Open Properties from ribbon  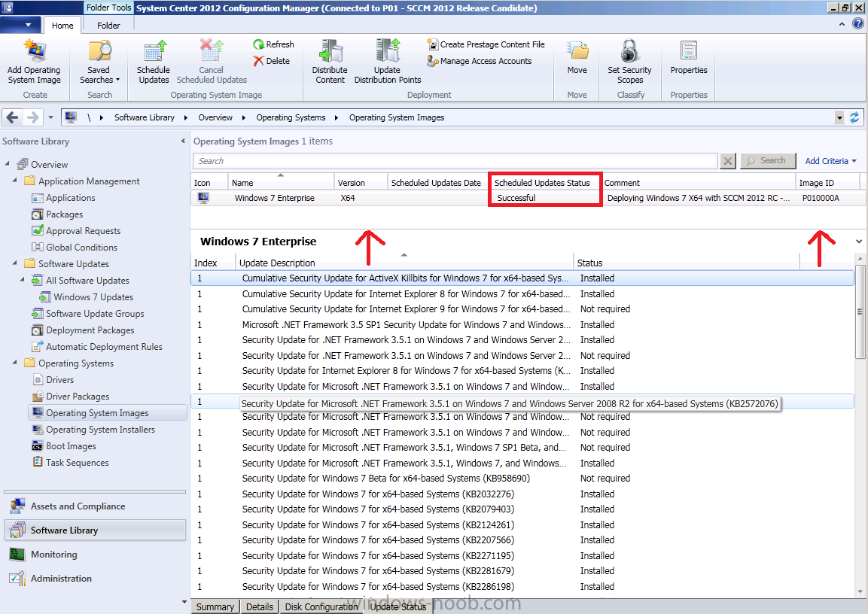coord(689,57)
